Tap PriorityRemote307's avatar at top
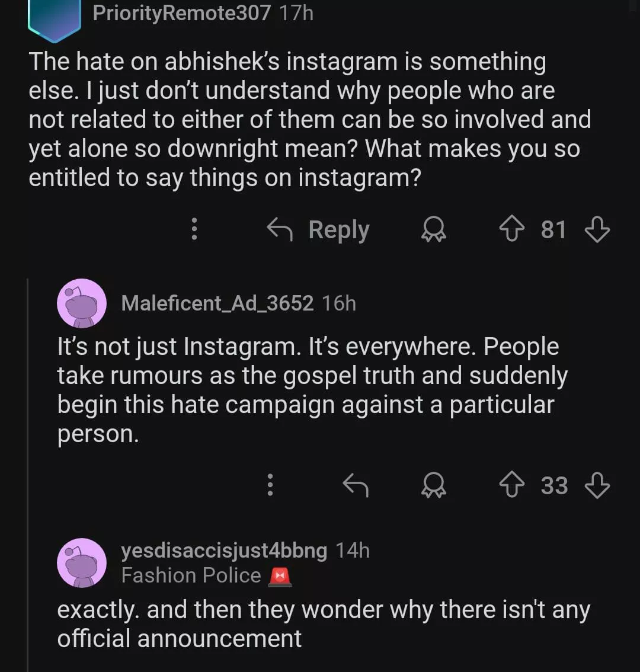The height and width of the screenshot is (672, 640). click(x=55, y=18)
